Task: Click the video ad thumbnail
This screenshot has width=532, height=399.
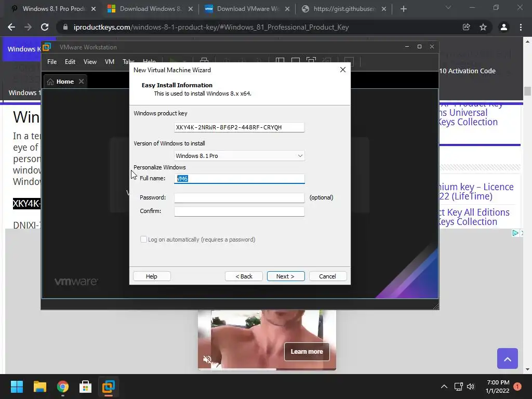Action: 267,339
